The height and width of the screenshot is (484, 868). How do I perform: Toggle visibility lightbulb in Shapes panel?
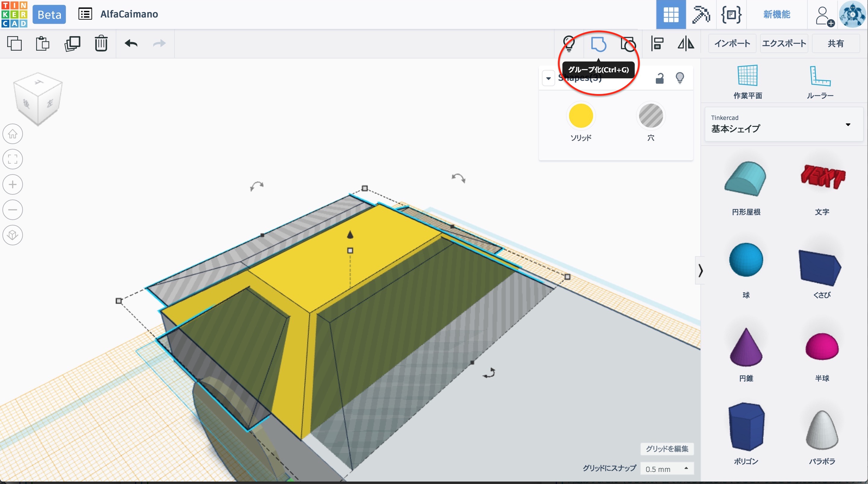click(x=680, y=78)
